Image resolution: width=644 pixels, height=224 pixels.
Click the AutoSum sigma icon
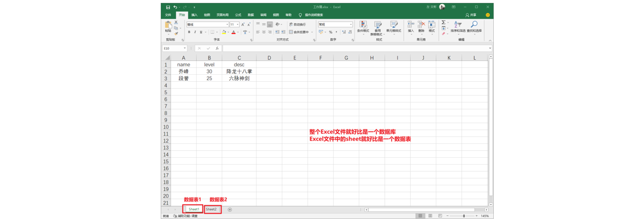click(444, 22)
